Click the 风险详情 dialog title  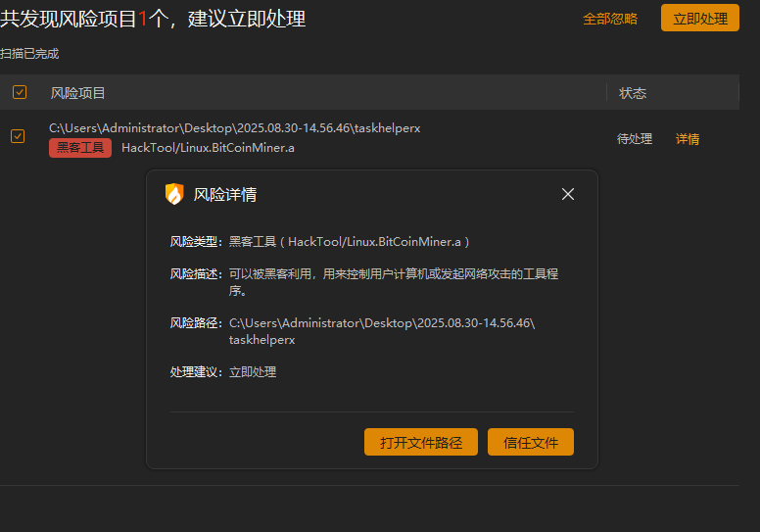tap(225, 195)
